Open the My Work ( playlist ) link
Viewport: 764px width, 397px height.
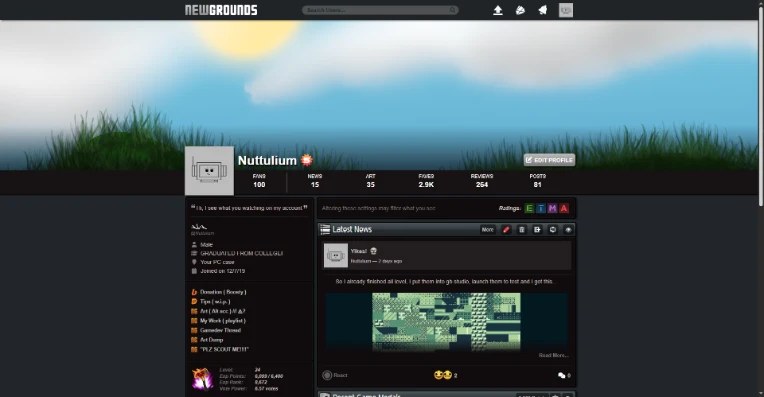click(x=223, y=321)
